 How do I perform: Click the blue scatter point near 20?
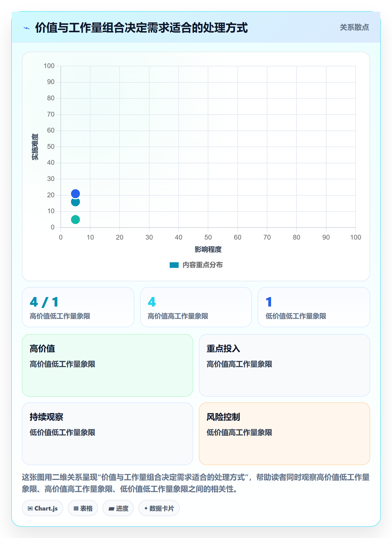coord(75,194)
